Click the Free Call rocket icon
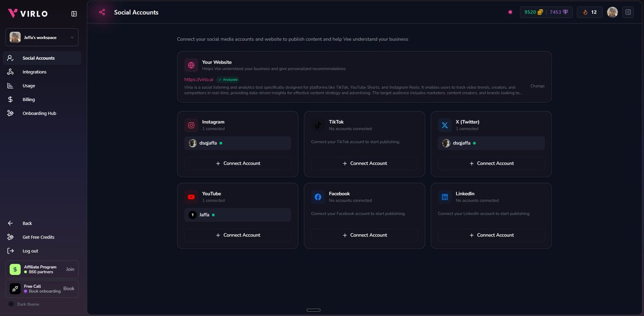This screenshot has width=644, height=316. click(x=15, y=289)
